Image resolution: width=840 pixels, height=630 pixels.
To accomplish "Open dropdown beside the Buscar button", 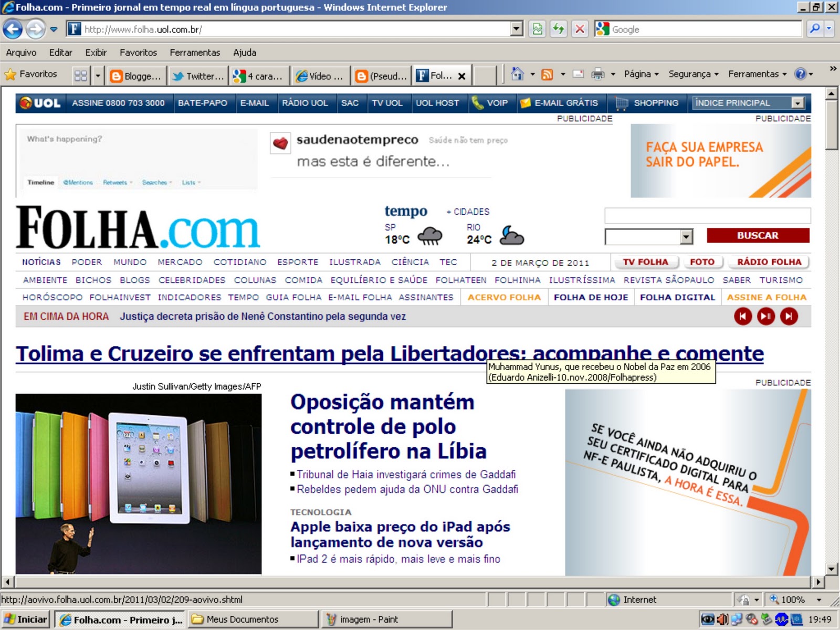I will [x=686, y=237].
